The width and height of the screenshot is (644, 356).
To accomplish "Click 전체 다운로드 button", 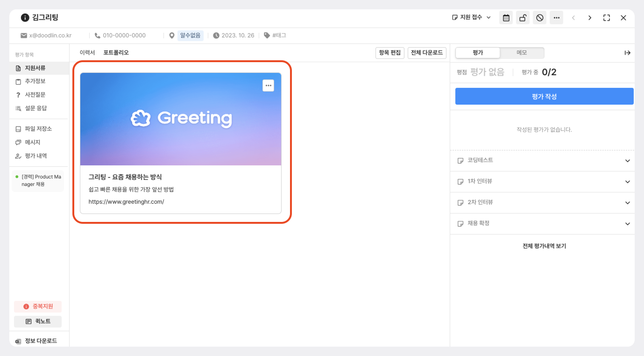I will pos(427,53).
